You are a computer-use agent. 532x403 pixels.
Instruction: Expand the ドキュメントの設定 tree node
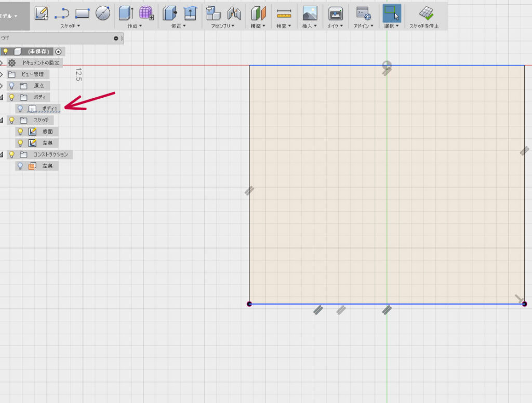[2, 63]
